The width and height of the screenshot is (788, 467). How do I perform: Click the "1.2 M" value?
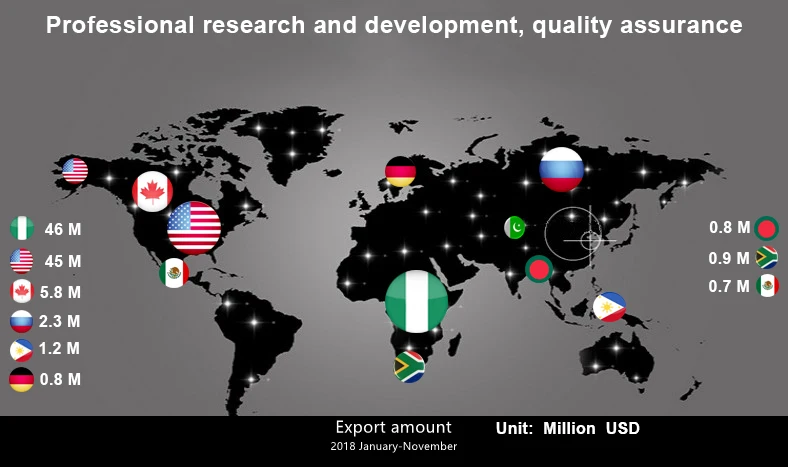[59, 348]
